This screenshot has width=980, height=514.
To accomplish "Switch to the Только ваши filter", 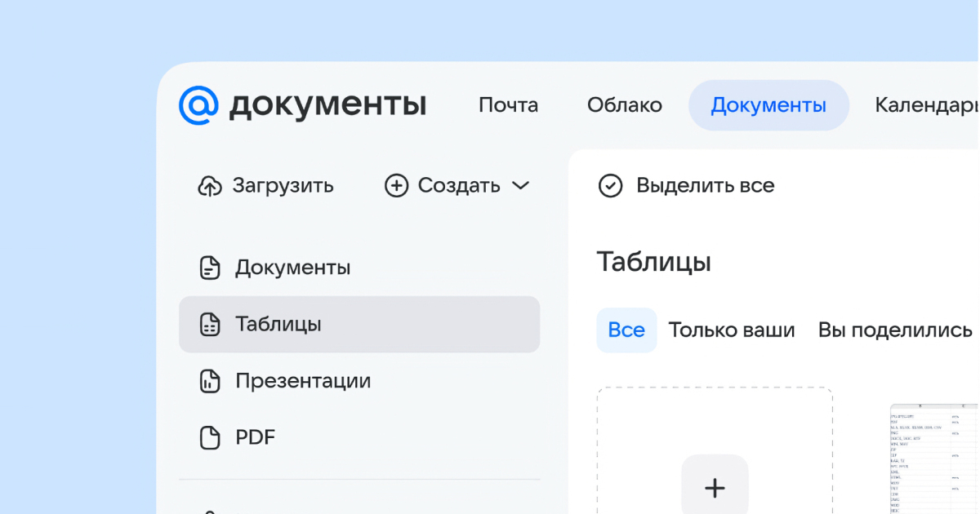I will [x=732, y=330].
